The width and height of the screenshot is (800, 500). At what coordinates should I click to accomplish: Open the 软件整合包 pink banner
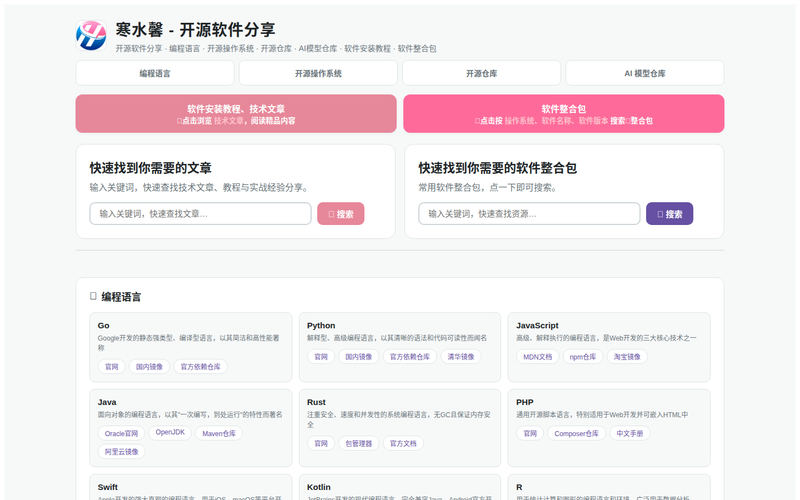pyautogui.click(x=564, y=114)
